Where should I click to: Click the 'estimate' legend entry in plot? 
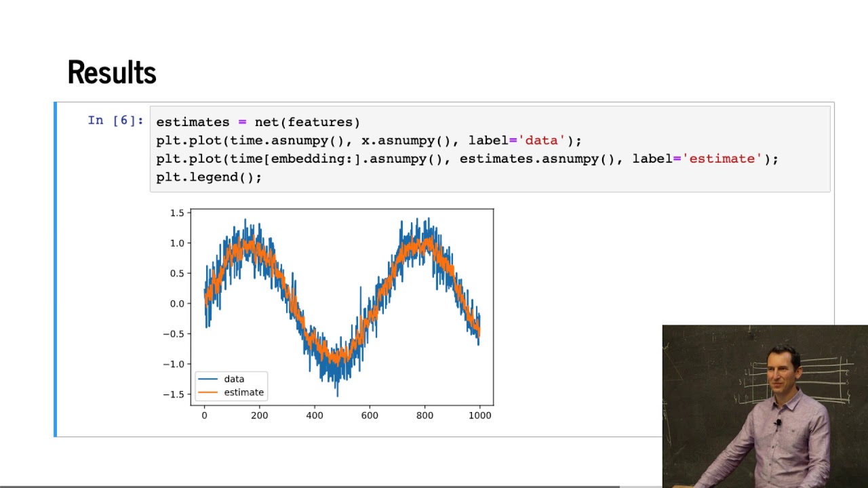coord(243,392)
